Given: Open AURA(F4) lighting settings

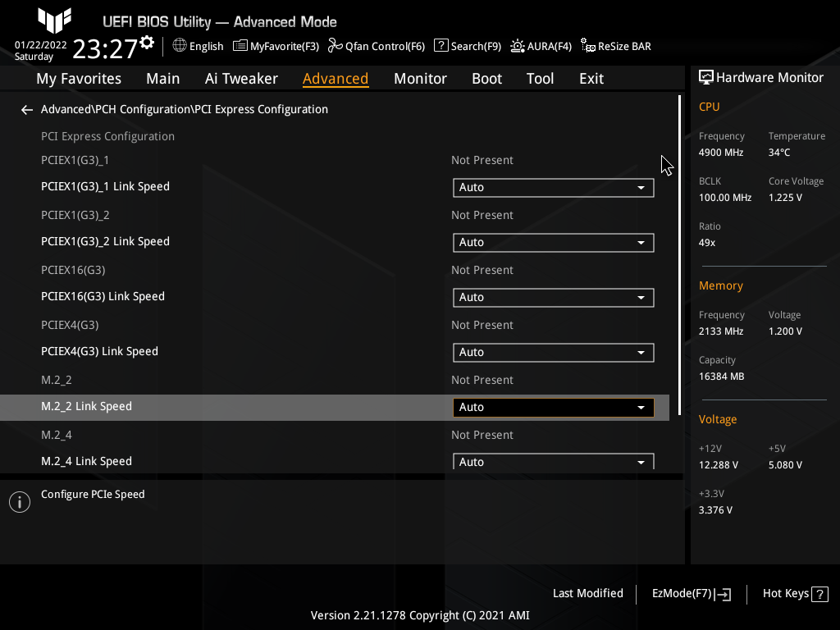Looking at the screenshot, I should [x=518, y=46].
